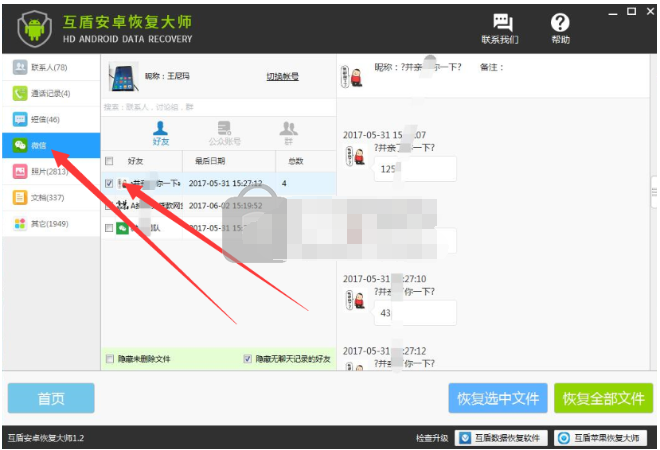Select the 微信 WeChat sidebar item
660x450 pixels.
click(x=50, y=145)
